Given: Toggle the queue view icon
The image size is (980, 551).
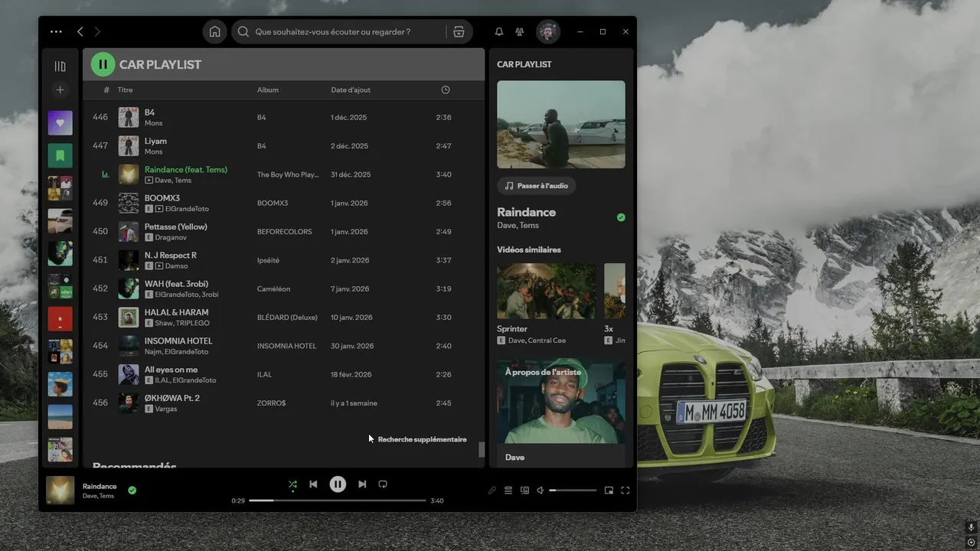Looking at the screenshot, I should click(x=508, y=491).
